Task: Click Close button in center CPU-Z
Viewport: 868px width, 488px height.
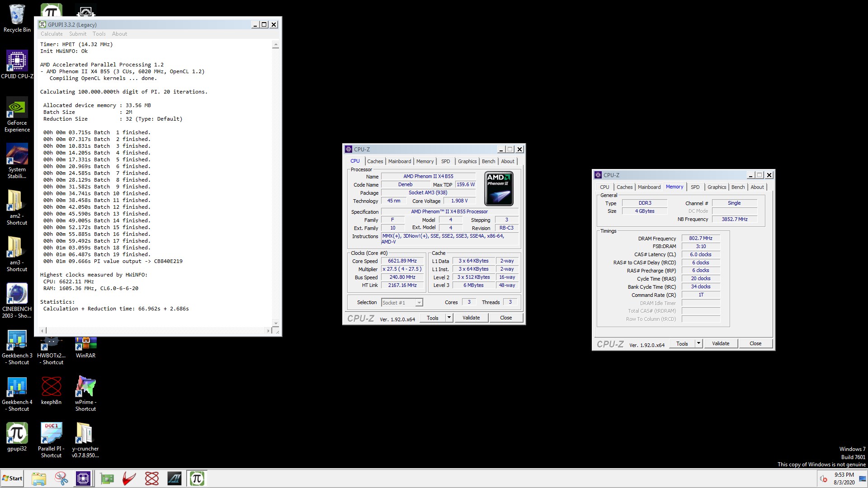Action: [506, 318]
